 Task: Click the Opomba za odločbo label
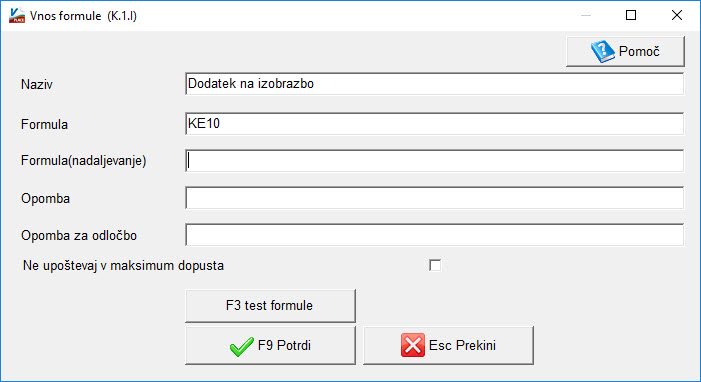pos(79,235)
